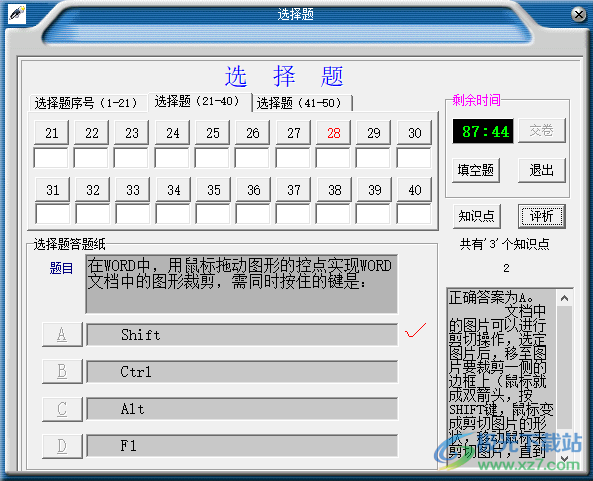Screen dimensions: 593x481
Task: Go to question 39
Action: point(375,189)
